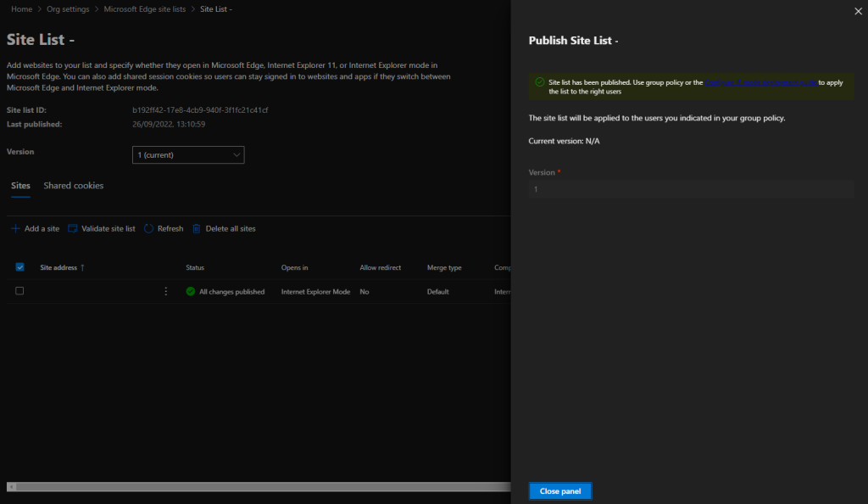The width and height of the screenshot is (868, 504).
Task: Click the Last published date value
Action: [x=169, y=124]
